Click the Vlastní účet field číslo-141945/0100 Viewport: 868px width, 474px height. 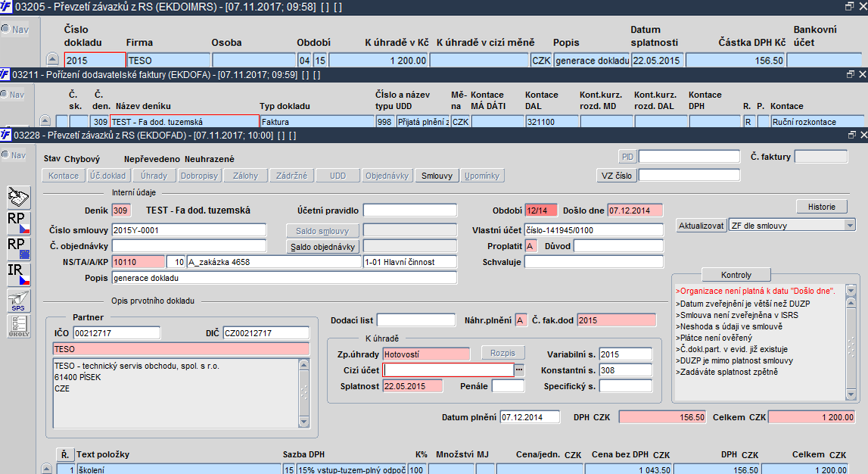point(594,229)
